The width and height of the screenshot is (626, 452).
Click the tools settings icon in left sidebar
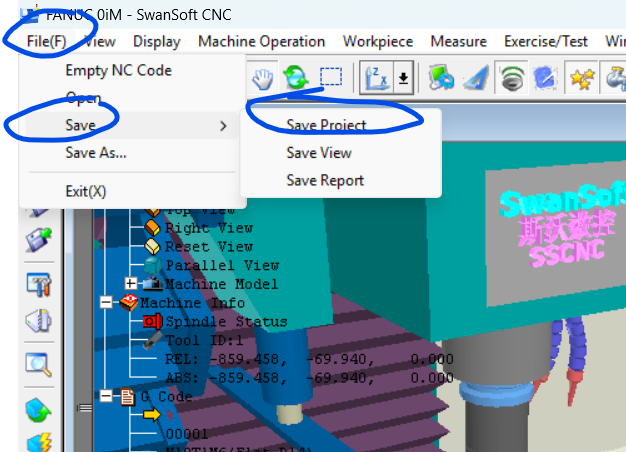click(38, 283)
